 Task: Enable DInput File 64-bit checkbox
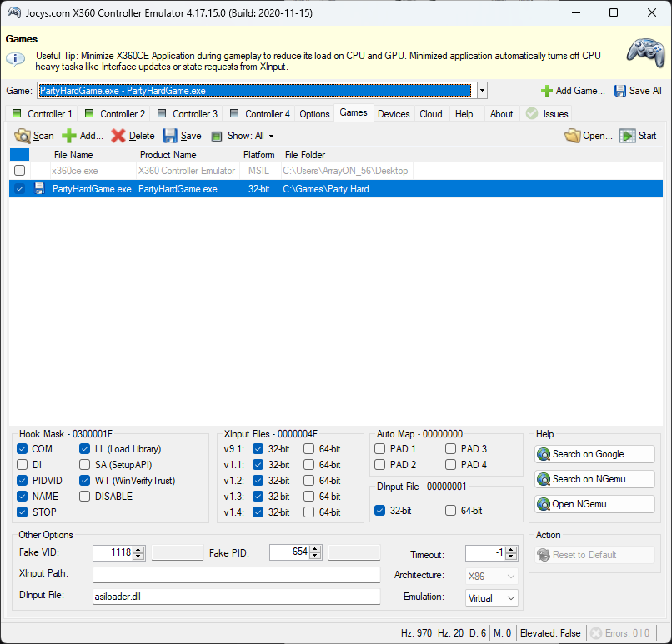[x=450, y=511]
